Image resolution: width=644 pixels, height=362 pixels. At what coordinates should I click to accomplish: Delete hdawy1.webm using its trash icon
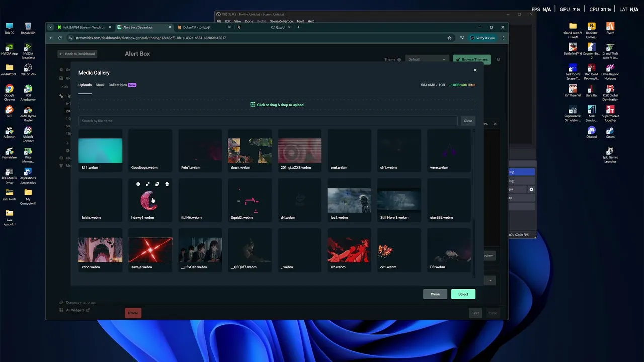click(167, 184)
